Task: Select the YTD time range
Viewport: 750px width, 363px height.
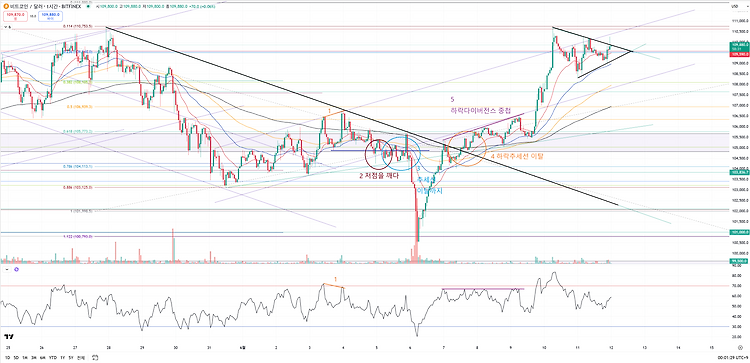Action: pos(53,358)
